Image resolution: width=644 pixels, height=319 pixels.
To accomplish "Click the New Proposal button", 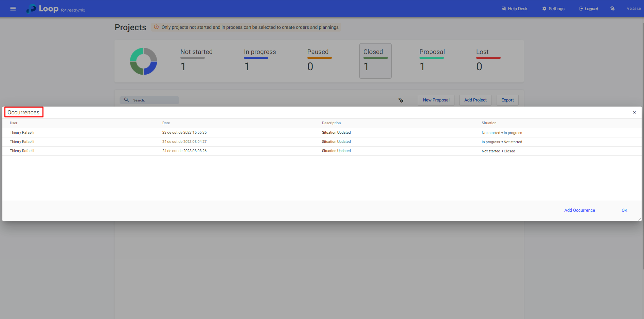I will pyautogui.click(x=436, y=100).
